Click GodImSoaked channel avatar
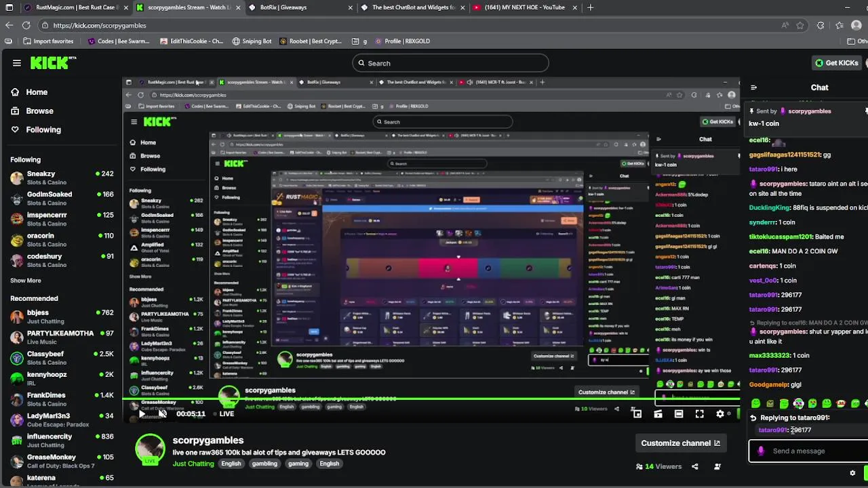 coord(17,198)
